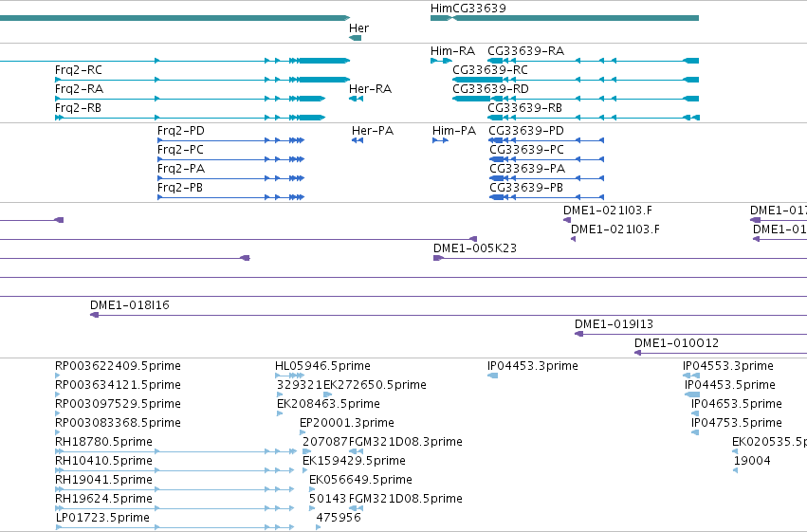Select the Frq2-PD protein label
Image resolution: width=807 pixels, height=532 pixels.
[180, 131]
